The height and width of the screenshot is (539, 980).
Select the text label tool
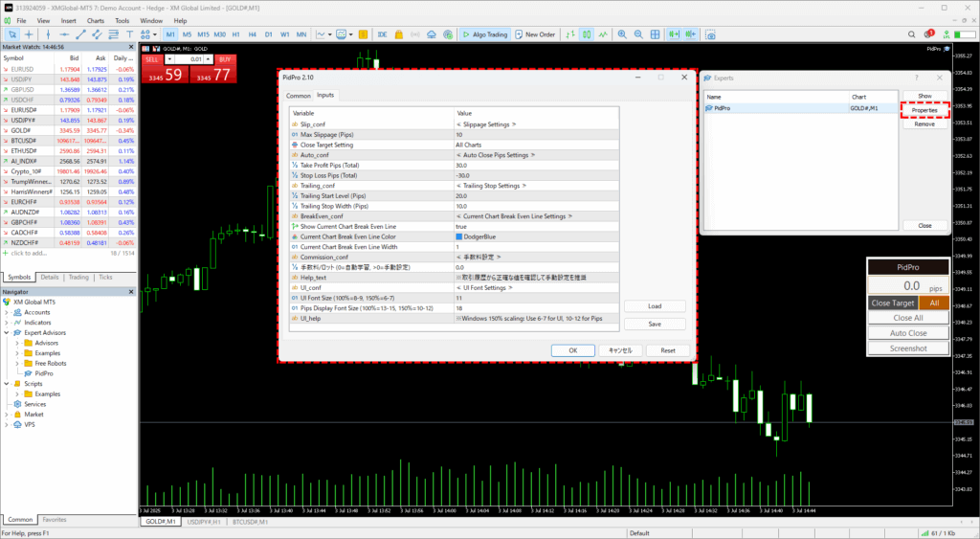point(129,34)
